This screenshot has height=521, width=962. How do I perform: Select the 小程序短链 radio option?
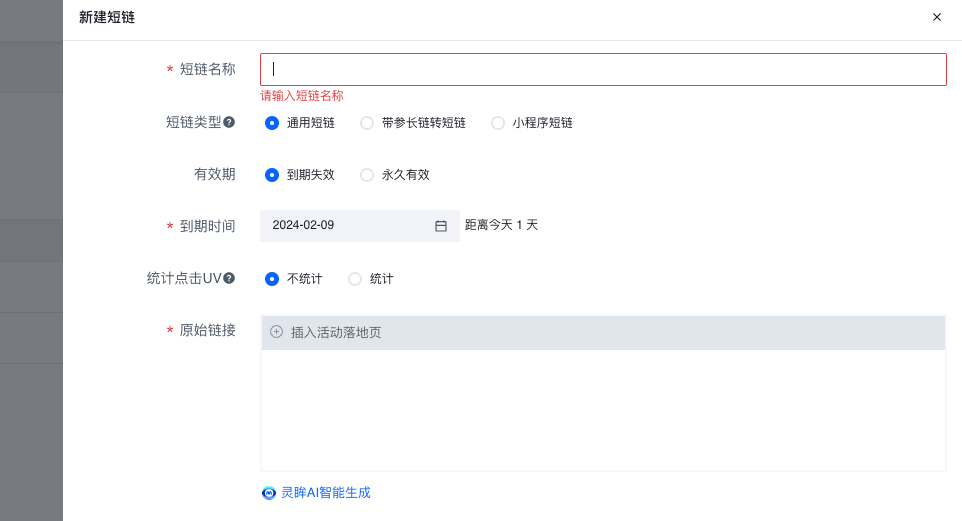(498, 123)
